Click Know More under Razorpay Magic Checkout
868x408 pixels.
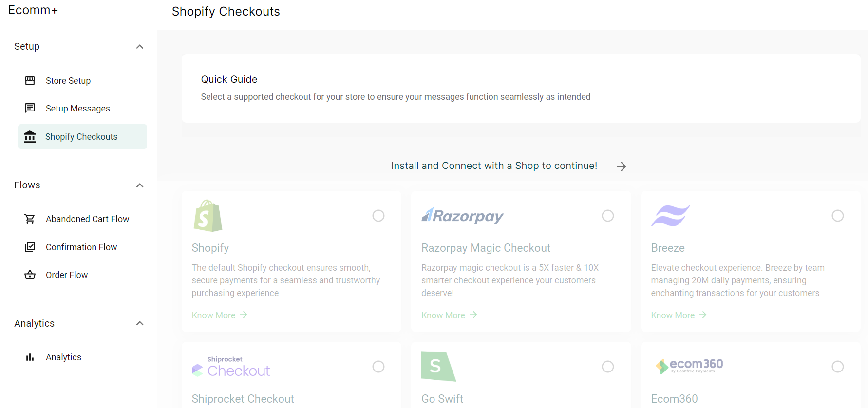click(x=449, y=315)
